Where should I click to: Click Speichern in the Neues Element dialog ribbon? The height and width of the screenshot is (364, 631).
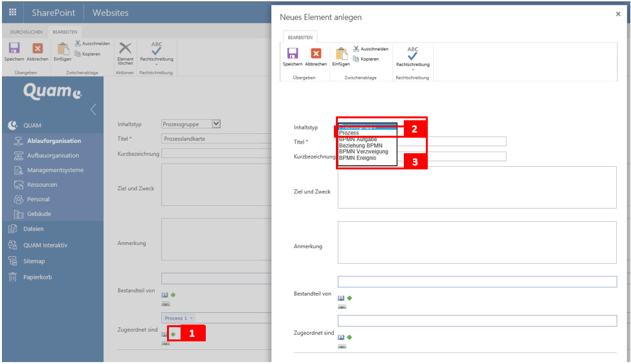[293, 56]
